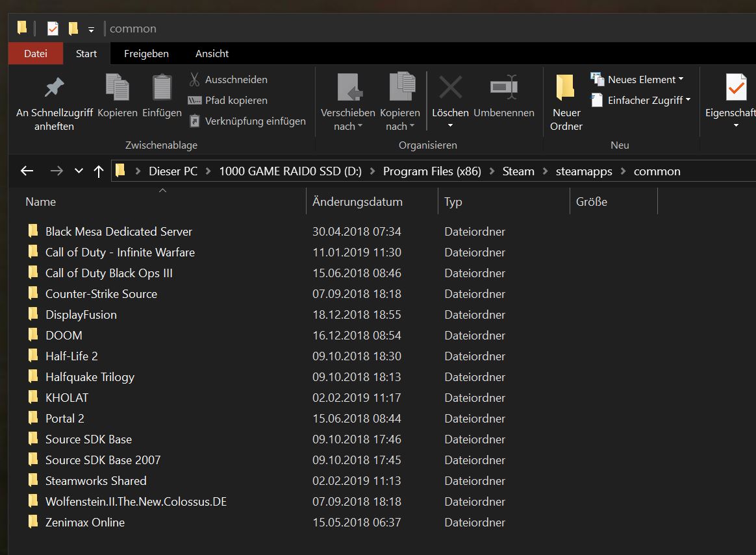Click the new folder icon in title bar
The width and height of the screenshot is (756, 555).
pos(73,29)
